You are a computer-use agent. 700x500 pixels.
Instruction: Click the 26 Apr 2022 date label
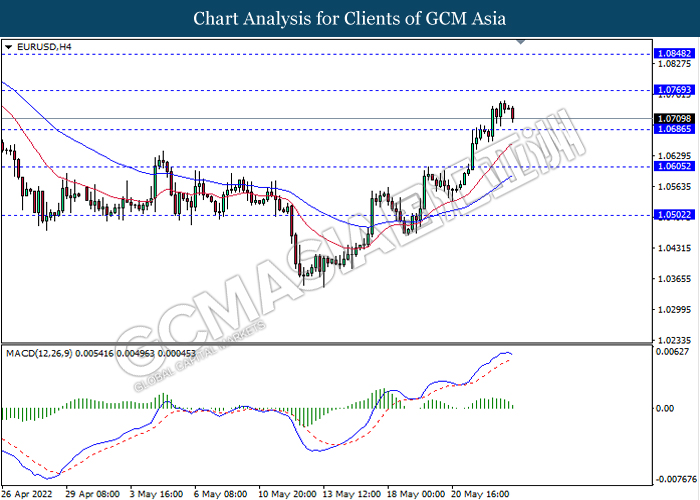click(28, 494)
